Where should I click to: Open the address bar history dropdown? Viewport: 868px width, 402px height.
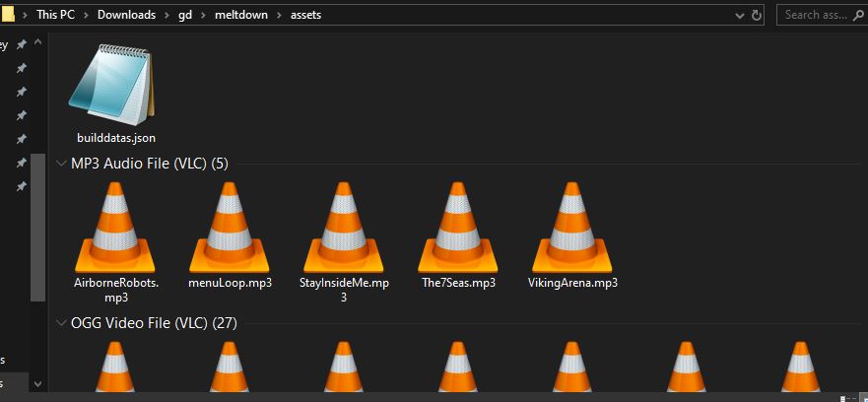click(x=740, y=16)
